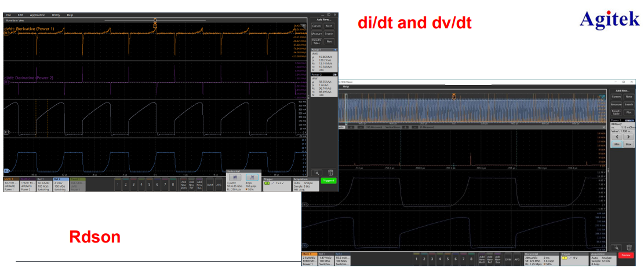Open the Application menu in left scope window
This screenshot has width=644, height=268.
[x=37, y=15]
